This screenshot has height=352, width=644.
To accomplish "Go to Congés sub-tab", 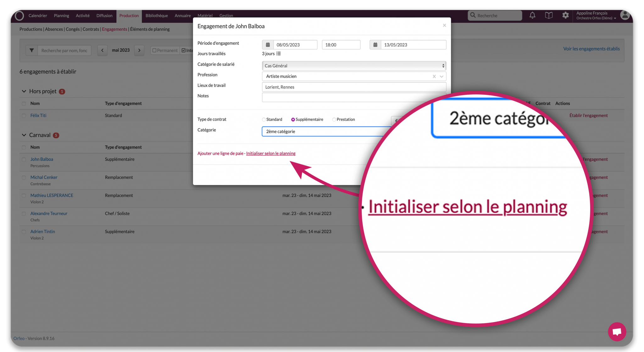I will pos(73,29).
